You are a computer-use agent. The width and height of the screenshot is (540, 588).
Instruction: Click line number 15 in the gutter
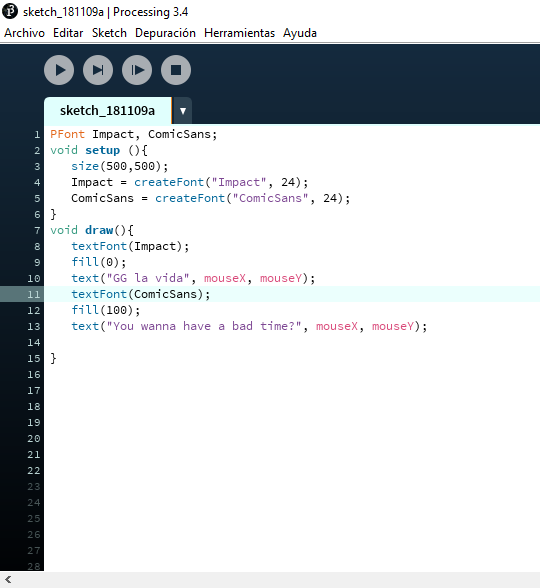point(33,358)
